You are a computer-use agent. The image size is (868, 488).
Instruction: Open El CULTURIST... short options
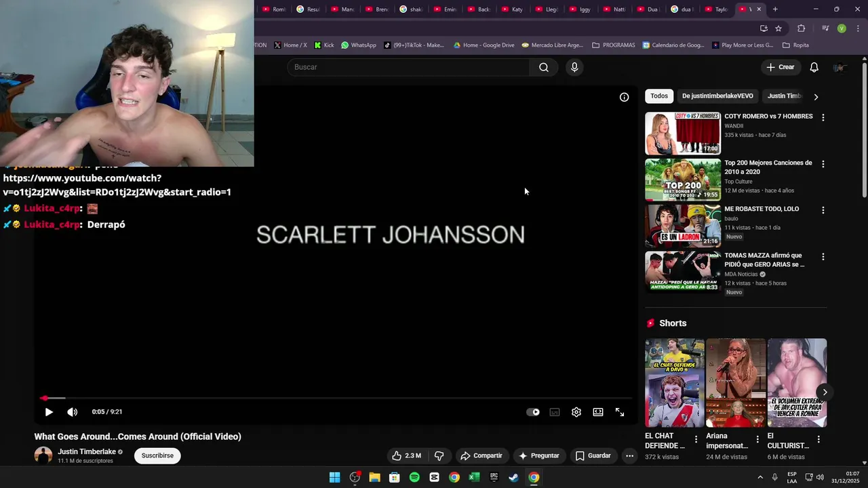pos(818,439)
